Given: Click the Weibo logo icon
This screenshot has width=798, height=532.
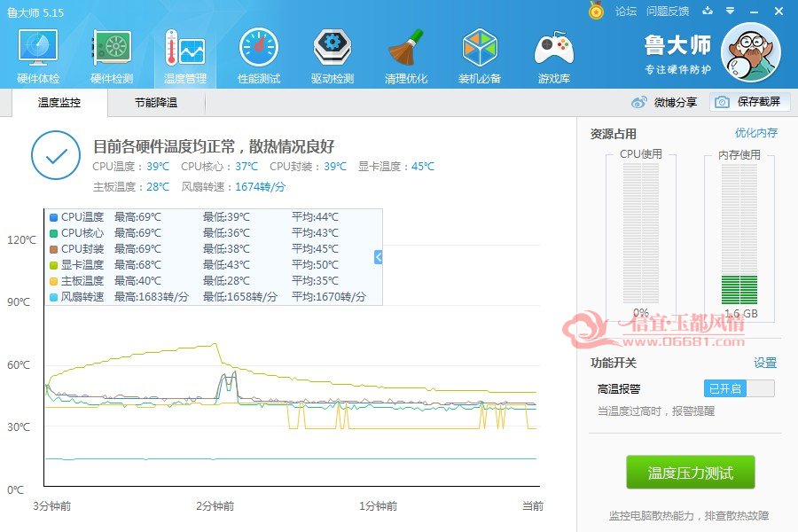Looking at the screenshot, I should (638, 102).
